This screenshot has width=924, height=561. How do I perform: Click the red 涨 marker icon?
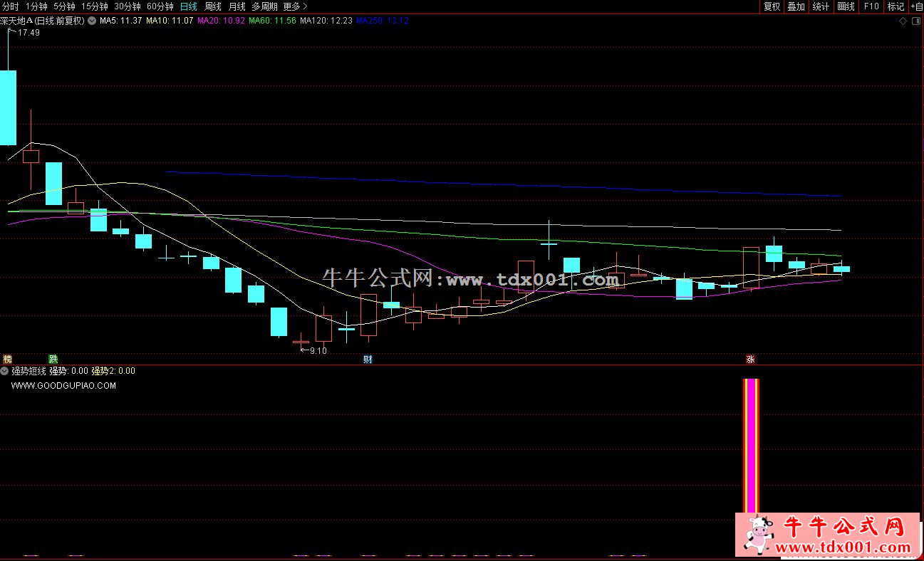[x=750, y=359]
